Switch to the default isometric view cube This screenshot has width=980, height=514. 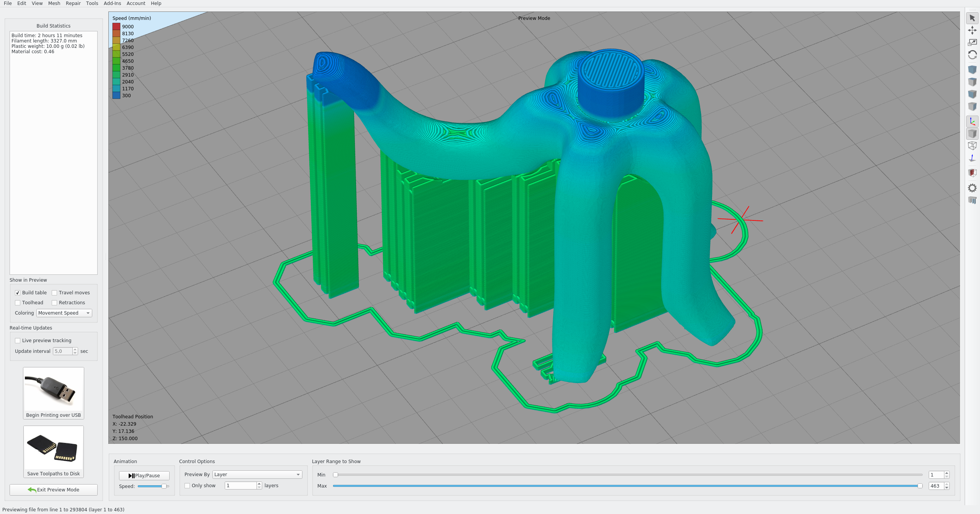click(x=972, y=70)
